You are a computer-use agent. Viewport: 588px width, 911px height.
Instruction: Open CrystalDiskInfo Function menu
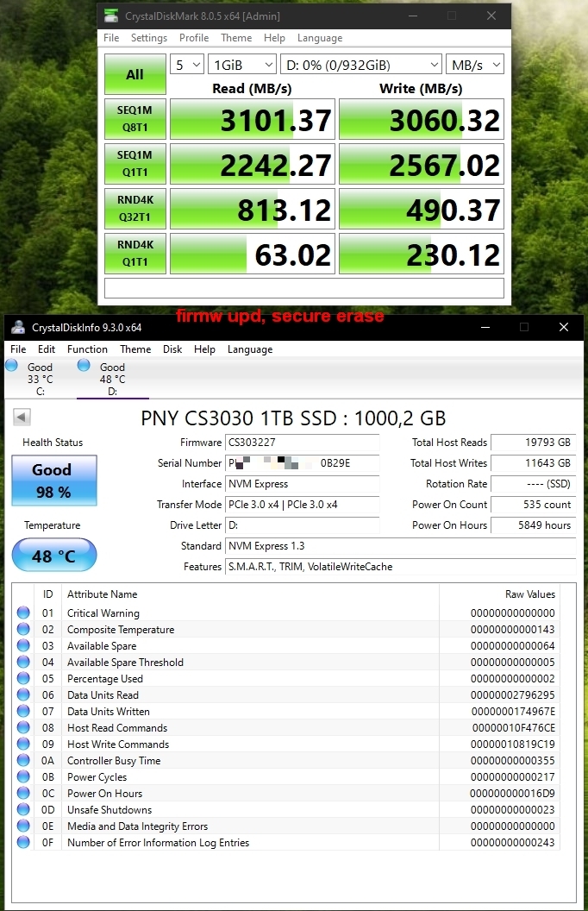click(x=87, y=349)
